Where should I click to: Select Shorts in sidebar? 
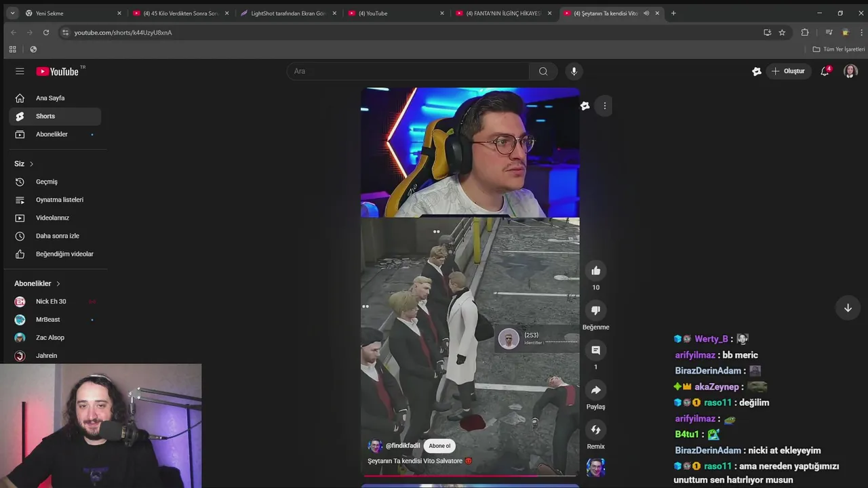click(x=55, y=117)
